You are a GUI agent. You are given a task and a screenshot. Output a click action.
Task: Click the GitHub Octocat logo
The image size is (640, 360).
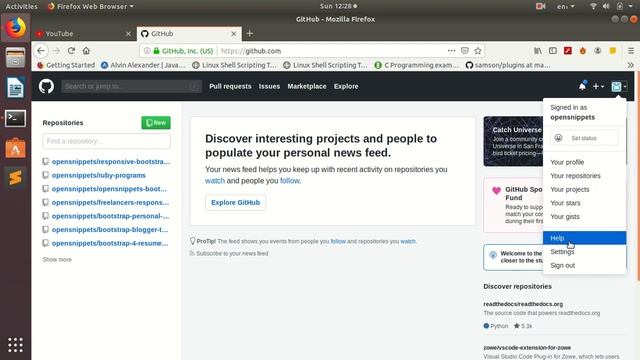tap(46, 87)
